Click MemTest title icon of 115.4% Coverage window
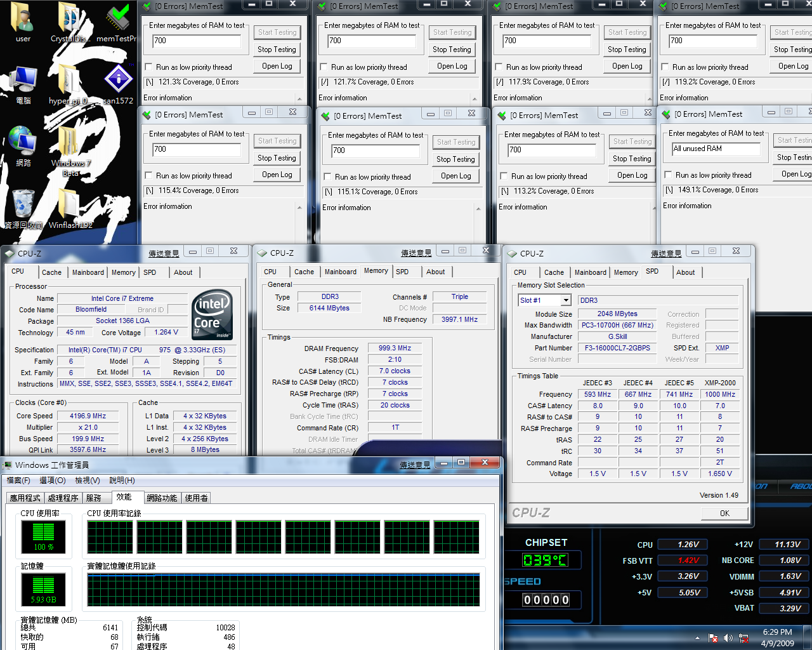The width and height of the screenshot is (812, 650). click(147, 115)
